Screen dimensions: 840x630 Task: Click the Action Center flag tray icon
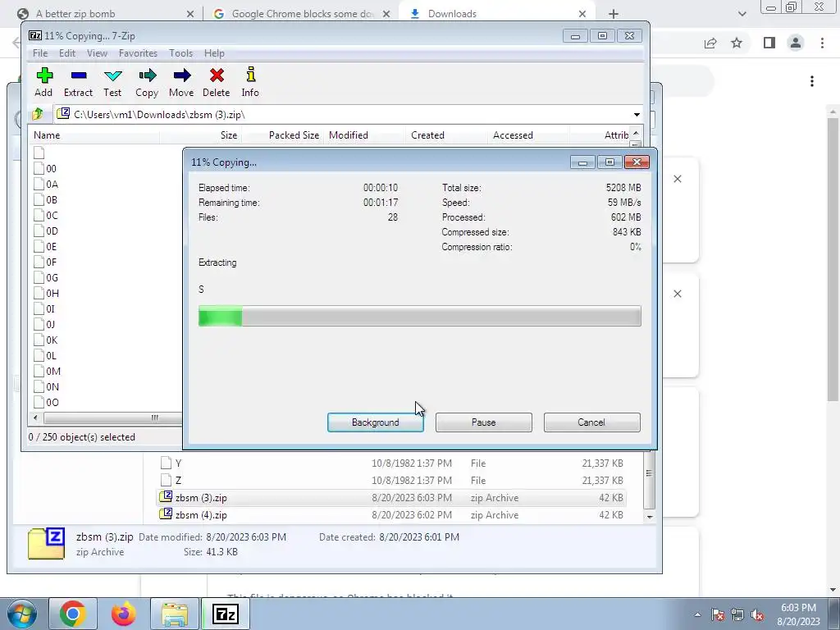(x=718, y=614)
